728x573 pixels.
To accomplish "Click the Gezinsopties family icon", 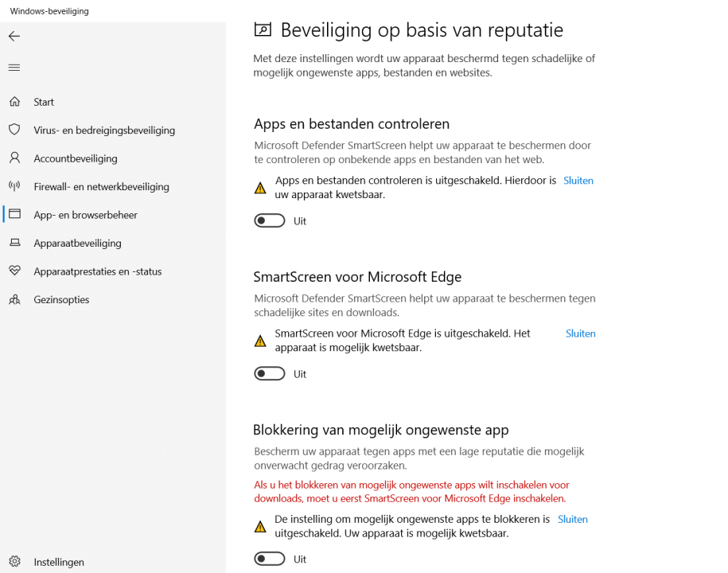I will point(14,300).
